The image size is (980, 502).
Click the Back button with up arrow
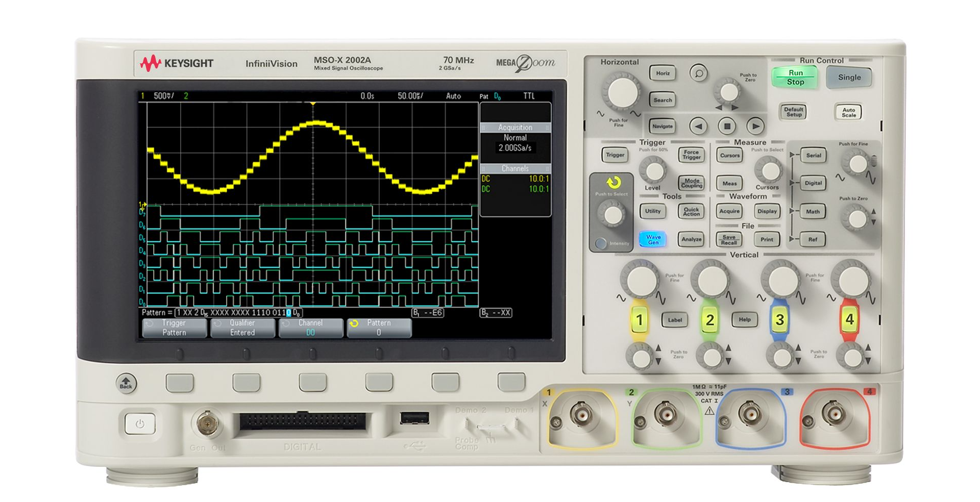click(x=126, y=383)
